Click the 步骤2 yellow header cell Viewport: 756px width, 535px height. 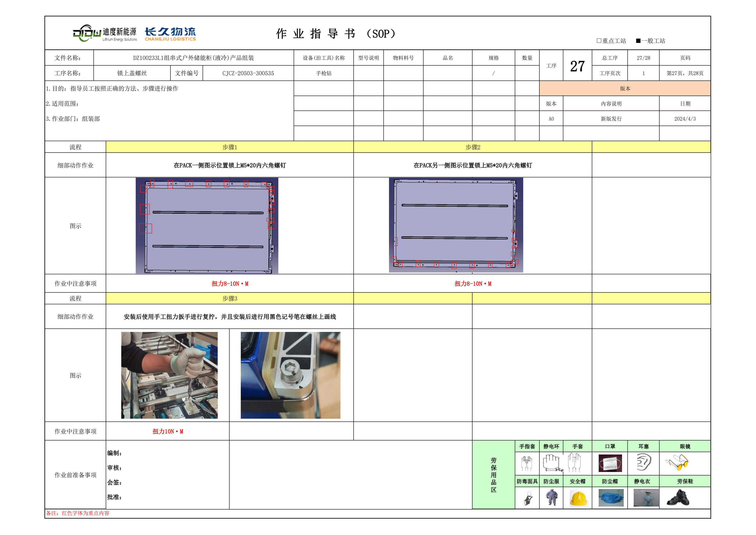472,147
